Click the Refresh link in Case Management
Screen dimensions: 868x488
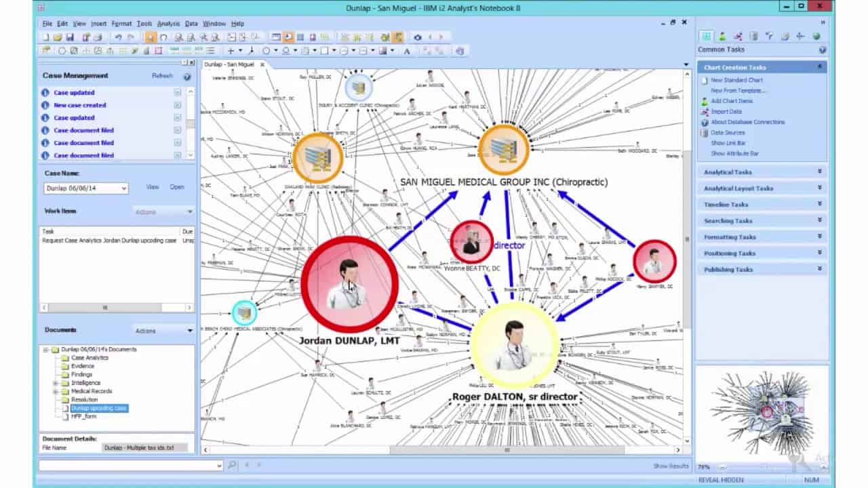pyautogui.click(x=162, y=76)
